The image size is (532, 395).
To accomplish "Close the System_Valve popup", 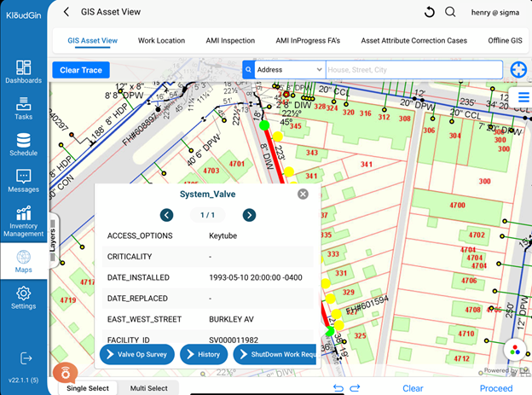I will click(303, 194).
